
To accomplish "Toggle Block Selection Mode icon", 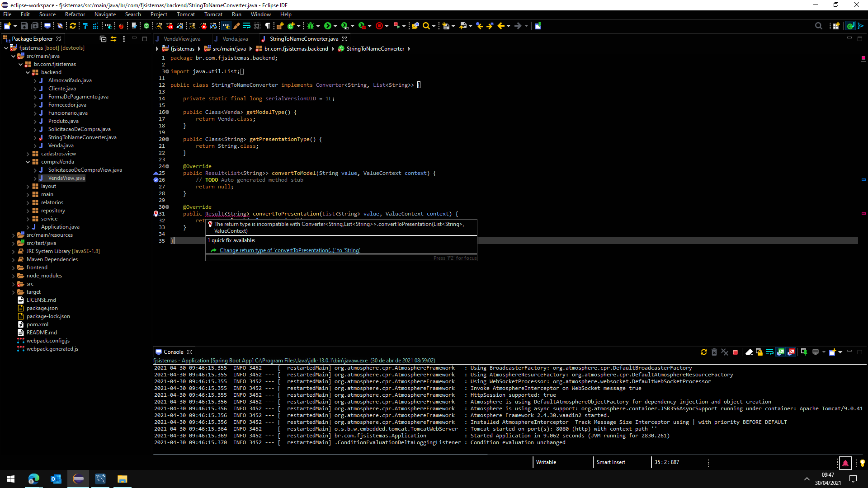I will click(x=257, y=26).
